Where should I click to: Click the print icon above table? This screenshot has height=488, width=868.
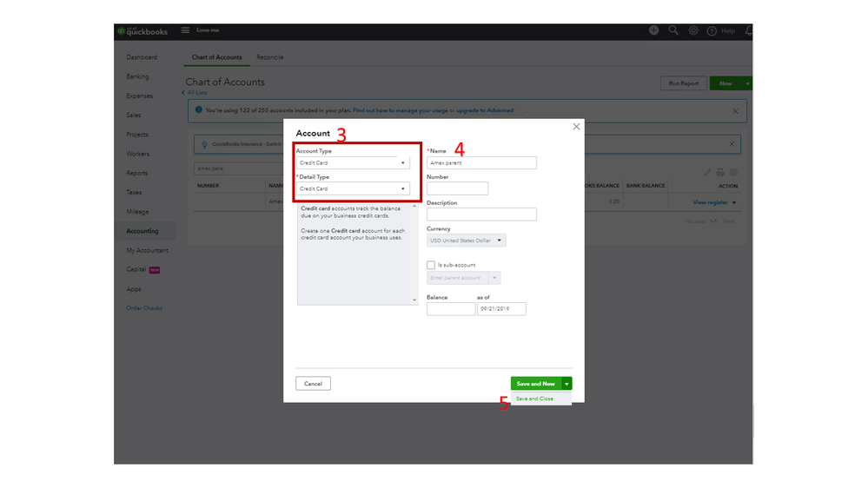(720, 172)
